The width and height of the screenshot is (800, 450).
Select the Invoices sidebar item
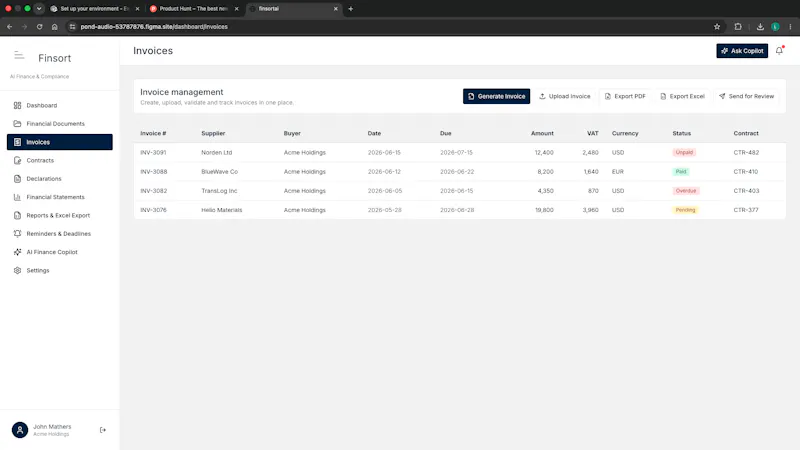point(60,142)
